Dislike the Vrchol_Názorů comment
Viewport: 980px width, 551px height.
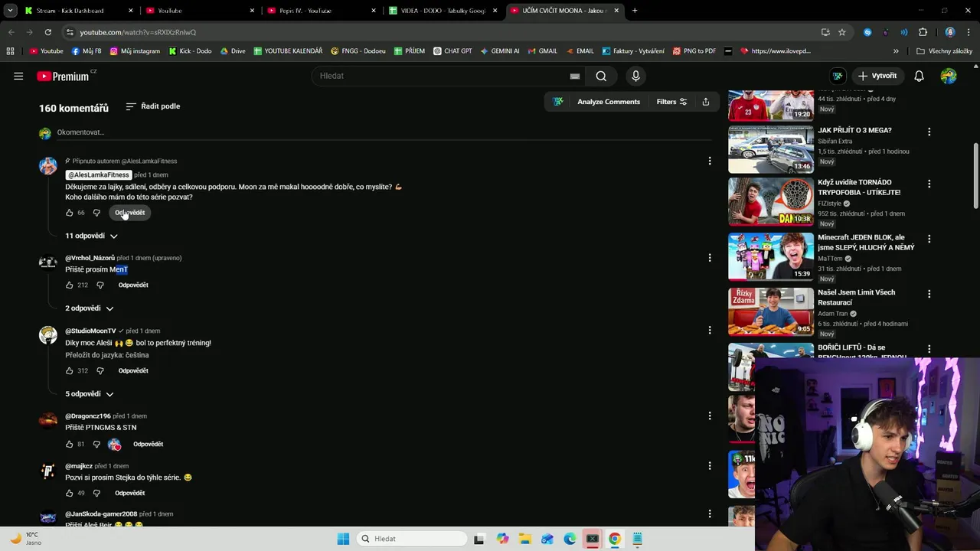point(100,285)
